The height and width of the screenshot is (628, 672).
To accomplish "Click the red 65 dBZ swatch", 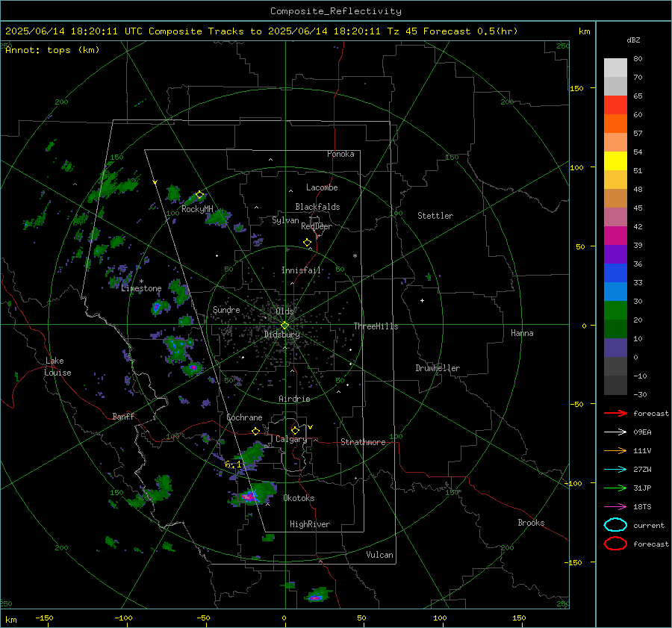I will pos(615,105).
